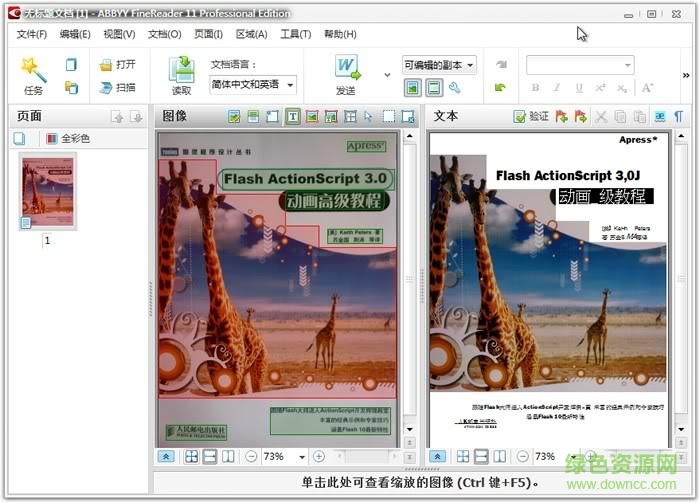Screen dimensions: 700x503
Task: Select the text area drawing tool
Action: coord(293,116)
